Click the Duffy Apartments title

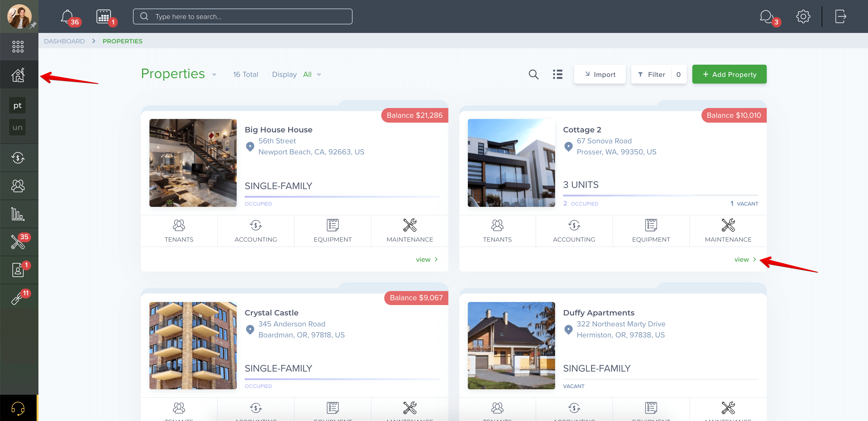598,312
